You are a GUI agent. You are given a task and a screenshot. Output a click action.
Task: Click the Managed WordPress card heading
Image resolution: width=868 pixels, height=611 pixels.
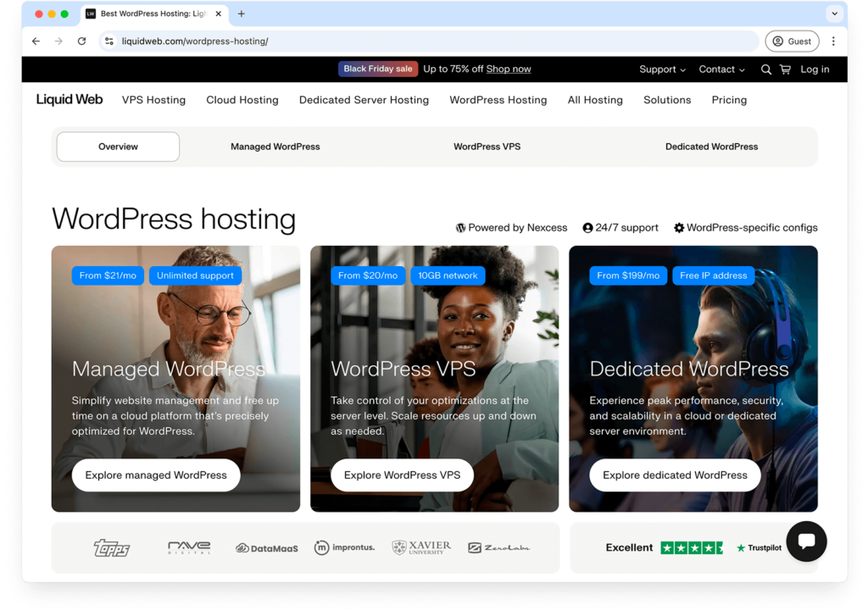click(169, 369)
